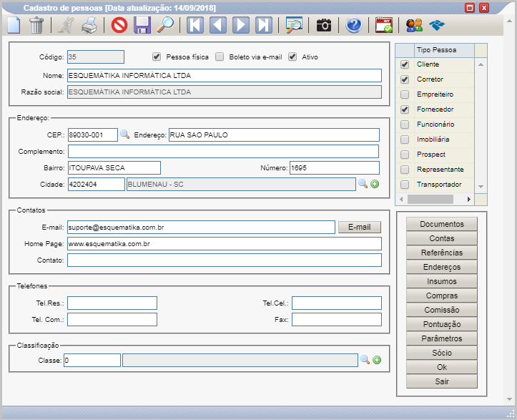Click the E-mail button
The height and width of the screenshot is (420, 517).
tap(360, 227)
